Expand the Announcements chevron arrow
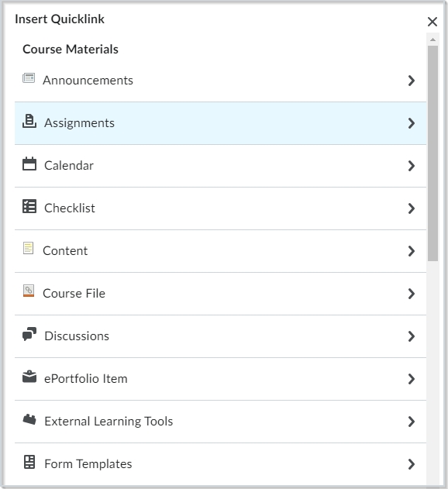The width and height of the screenshot is (448, 489). tap(412, 81)
